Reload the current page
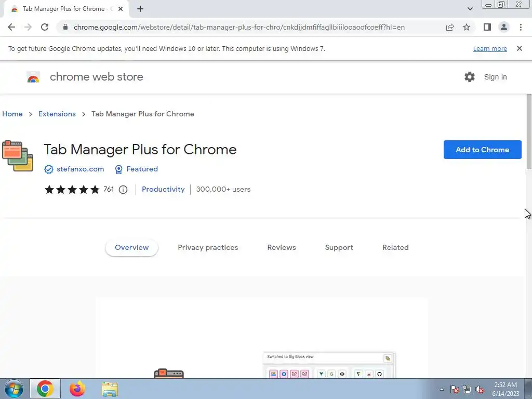The width and height of the screenshot is (532, 399). point(45,27)
